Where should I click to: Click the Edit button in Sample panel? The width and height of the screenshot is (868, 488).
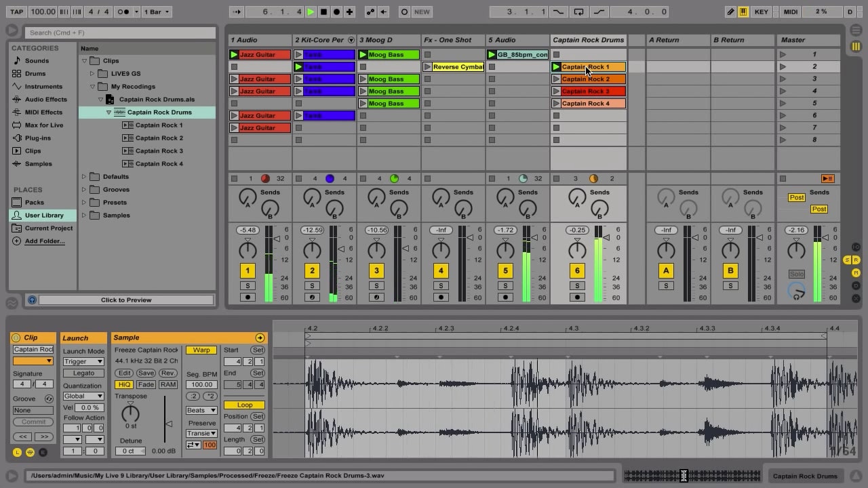124,373
